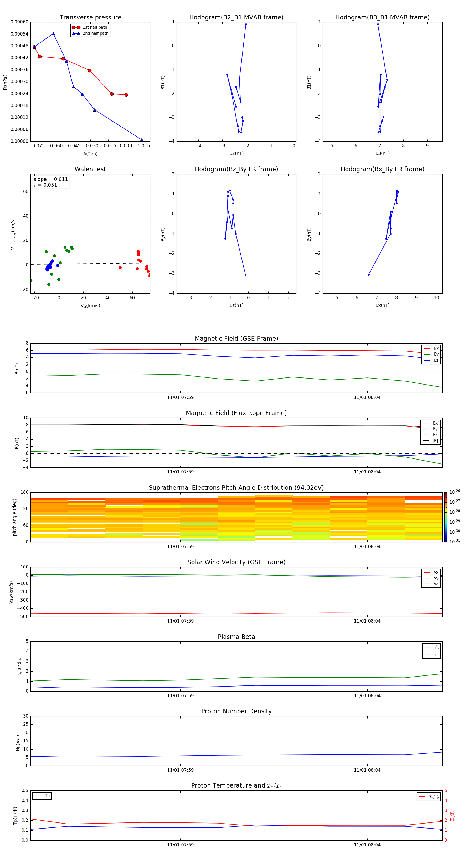Click the Te/Tp legend entry

pos(429,796)
